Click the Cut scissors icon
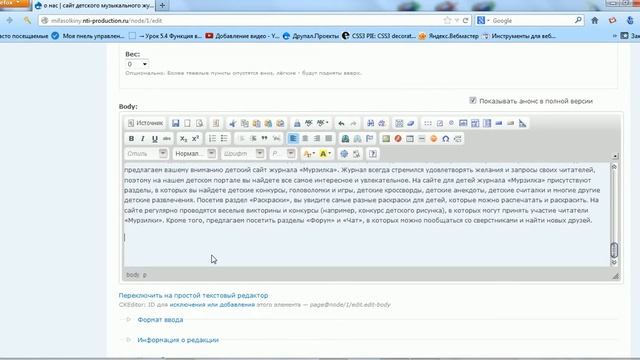This screenshot has width=640, height=360. [x=233, y=123]
